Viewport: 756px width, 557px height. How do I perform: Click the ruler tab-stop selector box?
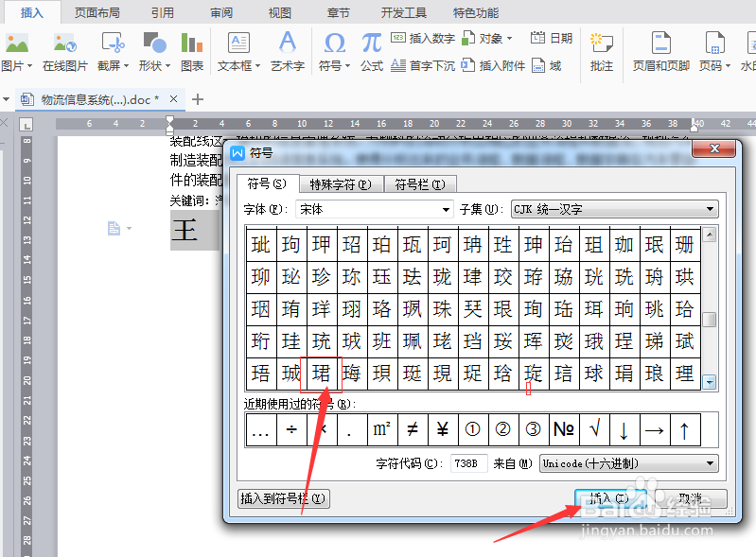pos(26,125)
